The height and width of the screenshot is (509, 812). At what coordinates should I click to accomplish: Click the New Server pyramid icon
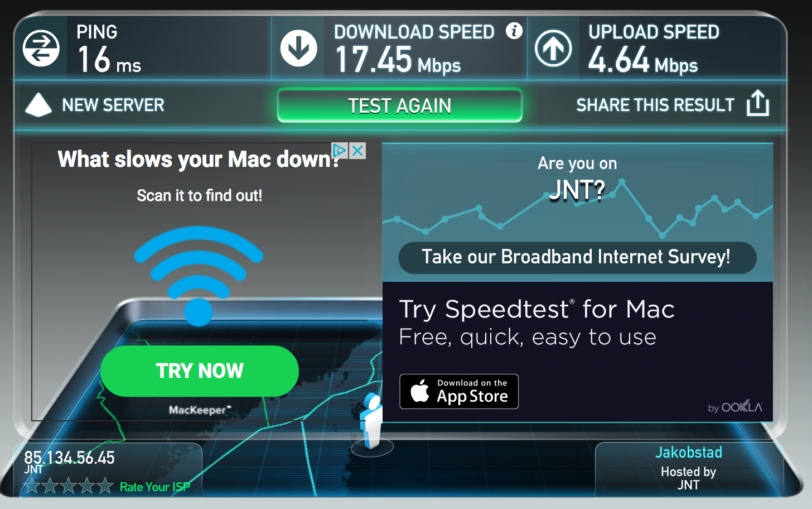[38, 105]
